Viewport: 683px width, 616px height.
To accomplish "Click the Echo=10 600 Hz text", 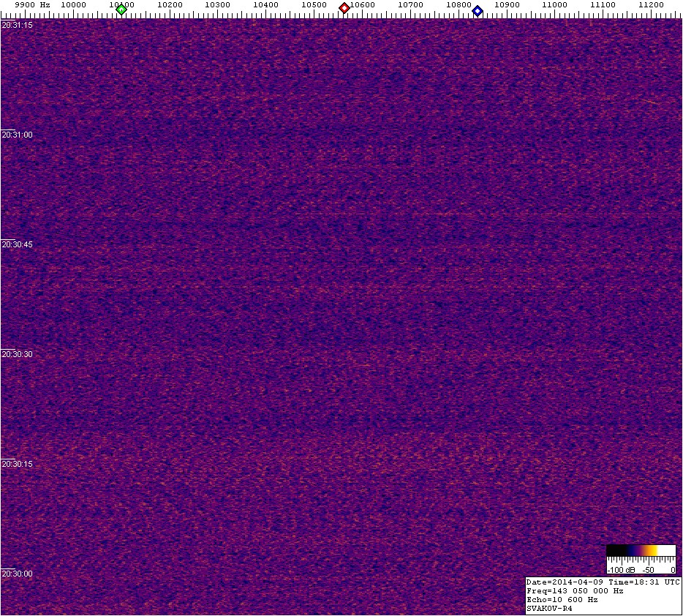I will pos(562,599).
